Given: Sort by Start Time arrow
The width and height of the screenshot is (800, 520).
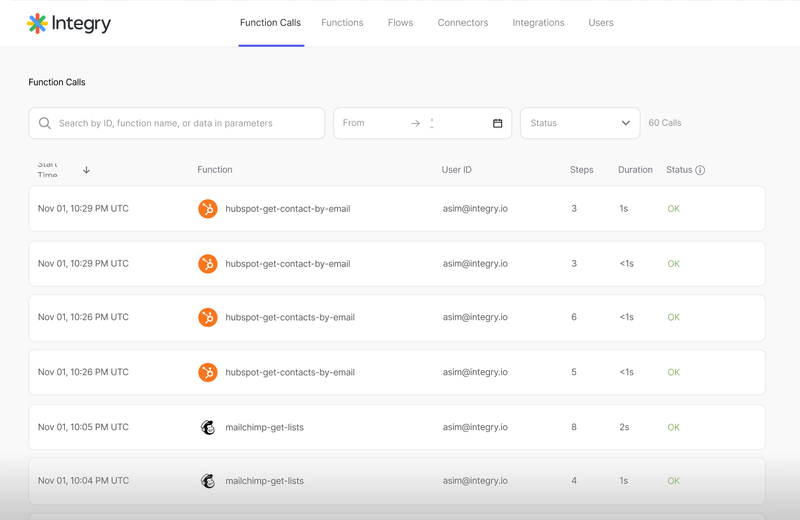Looking at the screenshot, I should tap(86, 170).
